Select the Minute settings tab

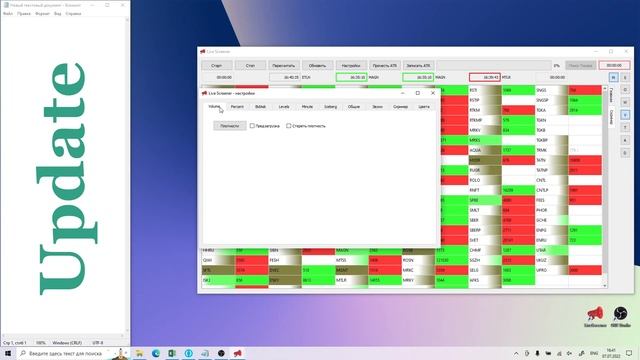[307, 107]
